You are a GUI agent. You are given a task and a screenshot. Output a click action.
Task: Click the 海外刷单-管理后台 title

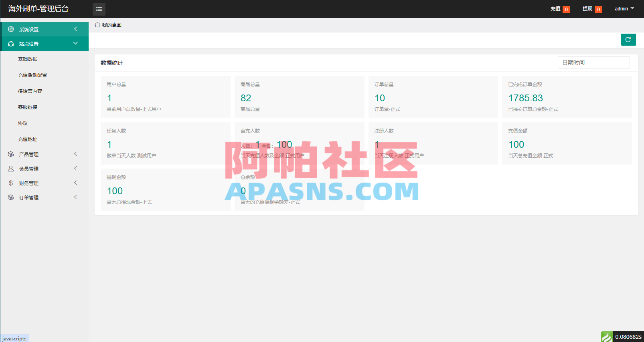[x=38, y=9]
